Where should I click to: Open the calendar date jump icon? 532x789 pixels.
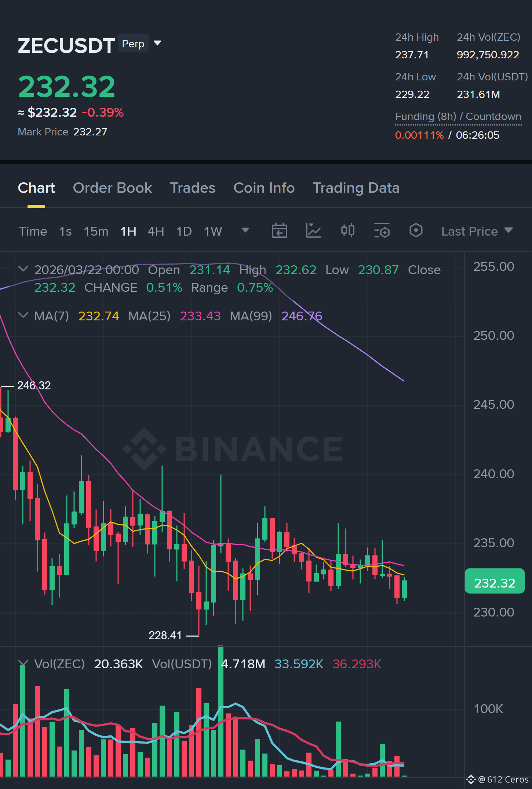pos(279,231)
